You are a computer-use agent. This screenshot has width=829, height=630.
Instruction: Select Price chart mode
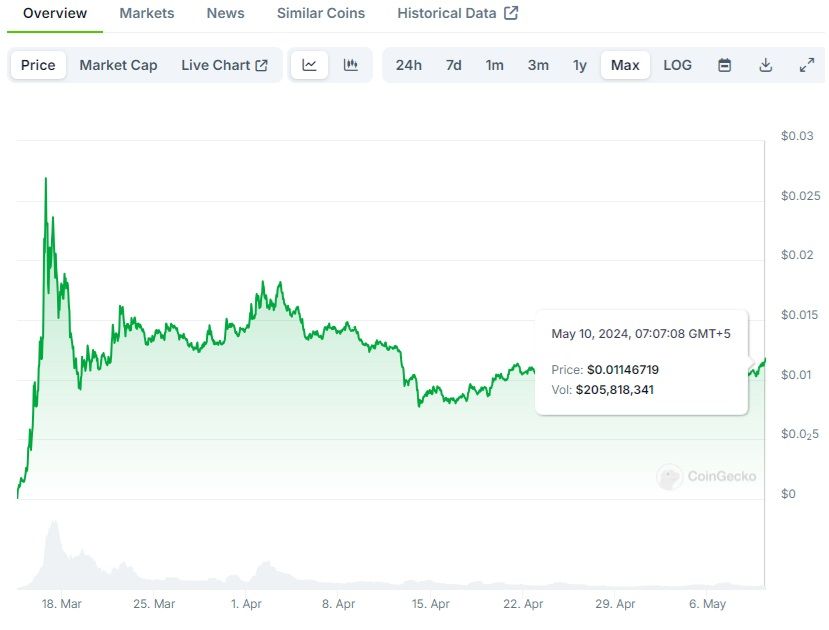pyautogui.click(x=38, y=65)
